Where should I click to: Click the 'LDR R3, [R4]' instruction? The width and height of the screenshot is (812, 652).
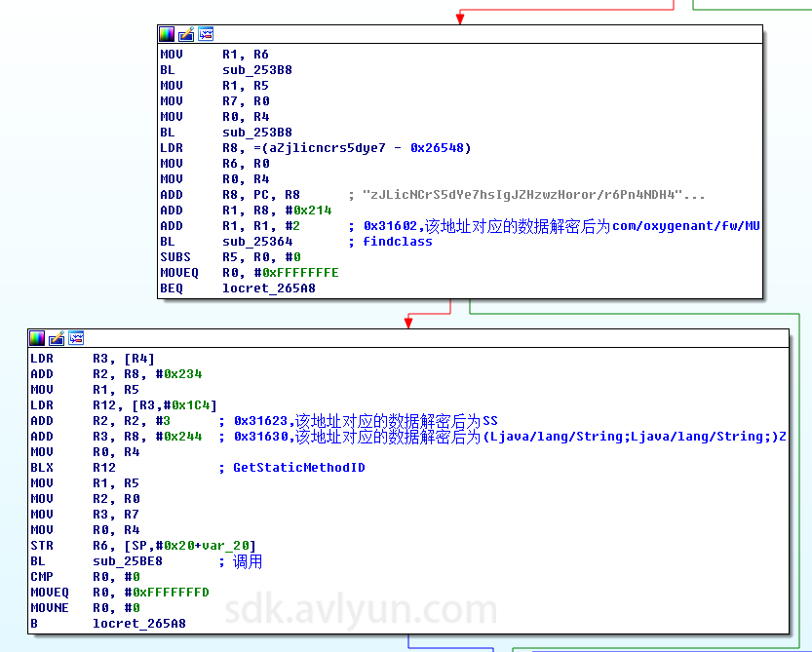coord(93,359)
